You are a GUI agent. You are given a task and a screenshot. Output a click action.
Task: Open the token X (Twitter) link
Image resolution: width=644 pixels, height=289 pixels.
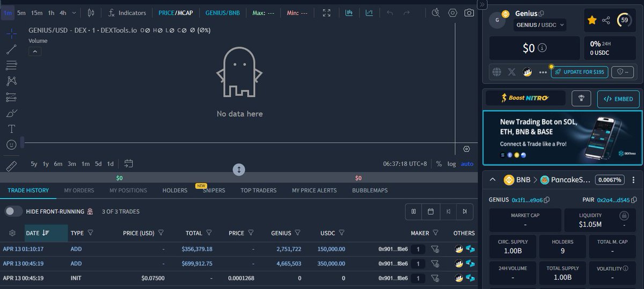512,71
